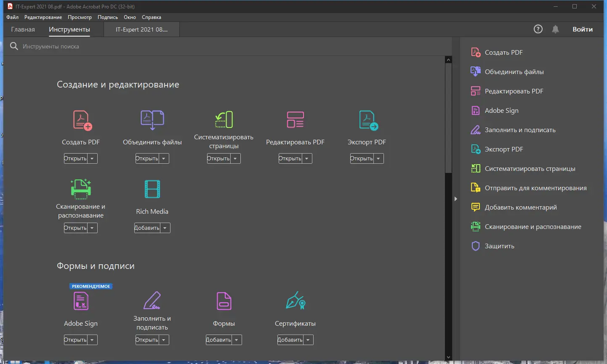The height and width of the screenshot is (364, 607).
Task: Open the Справка menu
Action: pyautogui.click(x=152, y=17)
